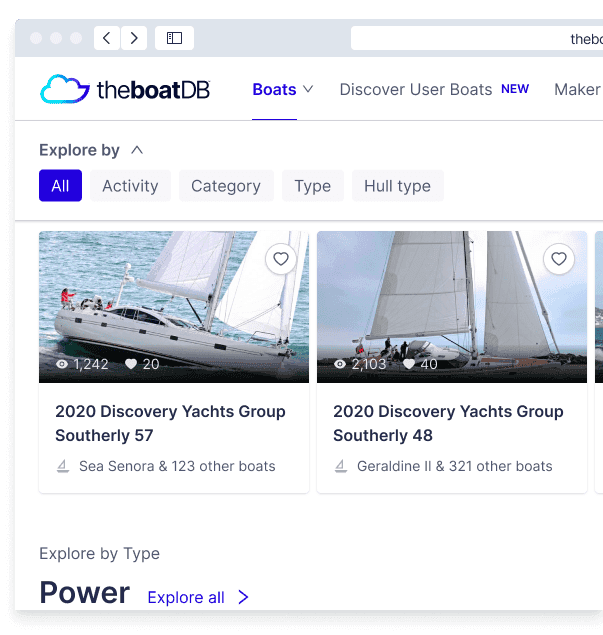
Task: Click the NEW badge in navigation
Action: tap(515, 89)
